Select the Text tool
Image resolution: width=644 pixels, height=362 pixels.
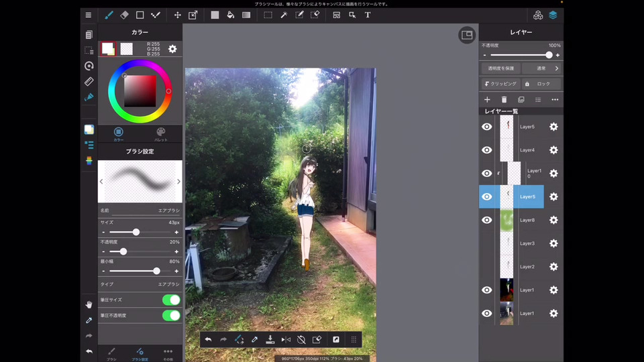(368, 15)
